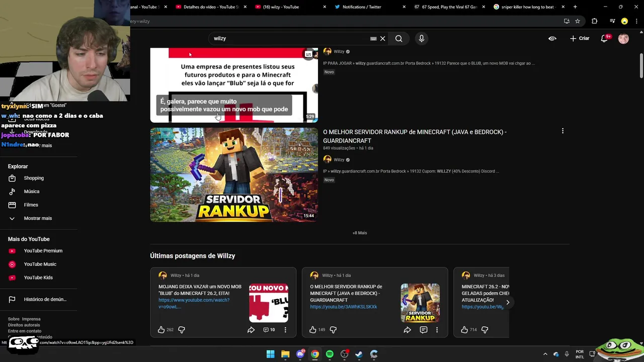Screen dimensions: 644x362
Task: Toggle the microphone icon in system tray
Action: pyautogui.click(x=567, y=354)
